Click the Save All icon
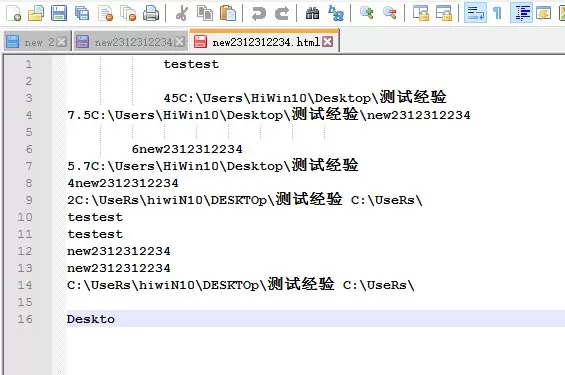The image size is (565, 375). (x=82, y=13)
